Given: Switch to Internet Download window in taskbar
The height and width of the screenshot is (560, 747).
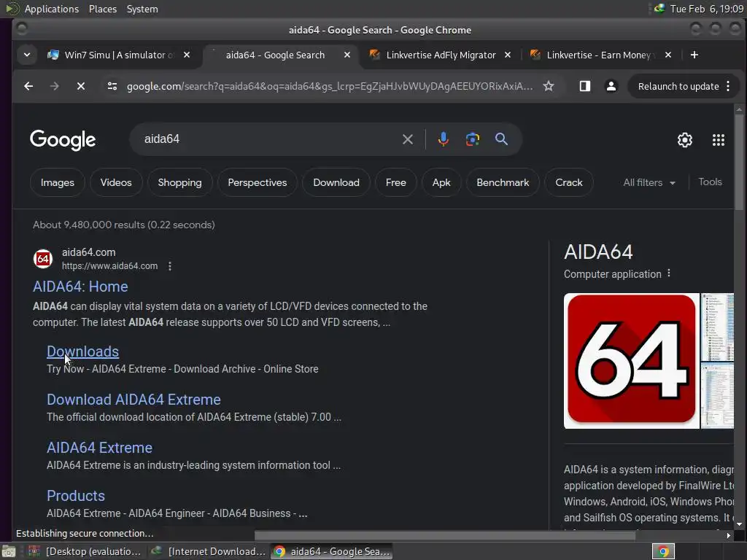Looking at the screenshot, I should tap(208, 551).
